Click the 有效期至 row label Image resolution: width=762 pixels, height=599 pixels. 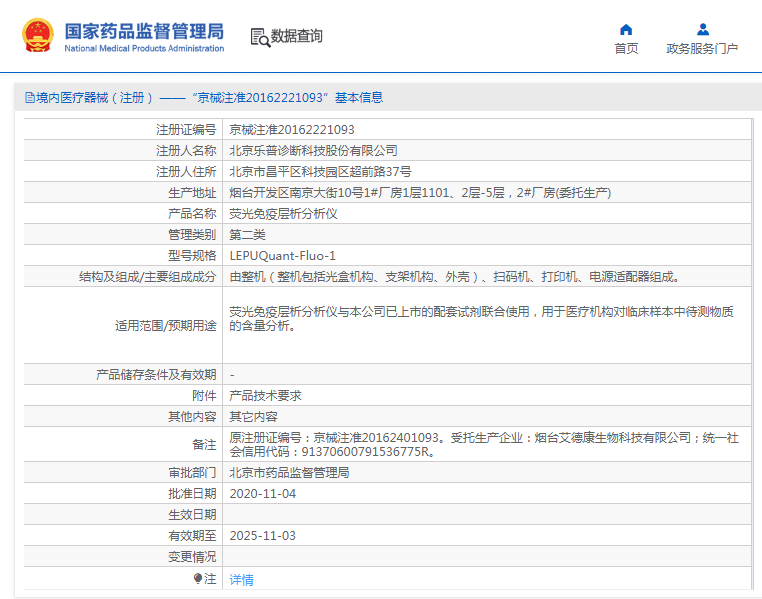pos(192,535)
